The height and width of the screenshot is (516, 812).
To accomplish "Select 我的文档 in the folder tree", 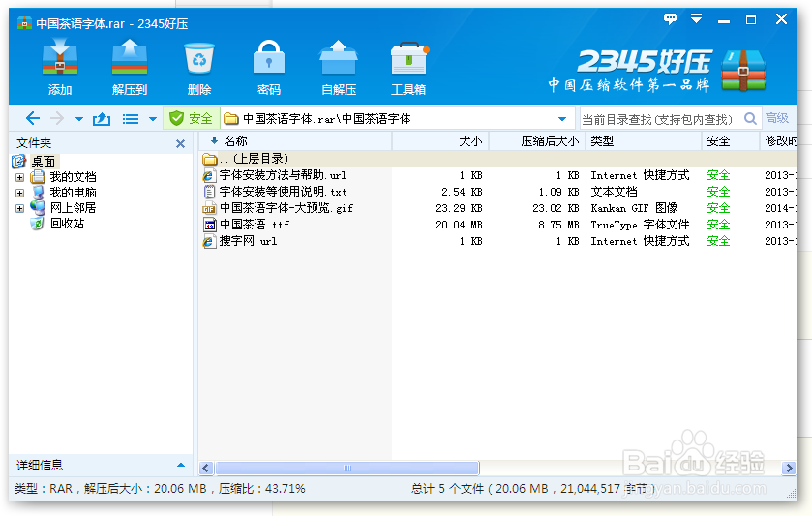I will 73,177.
